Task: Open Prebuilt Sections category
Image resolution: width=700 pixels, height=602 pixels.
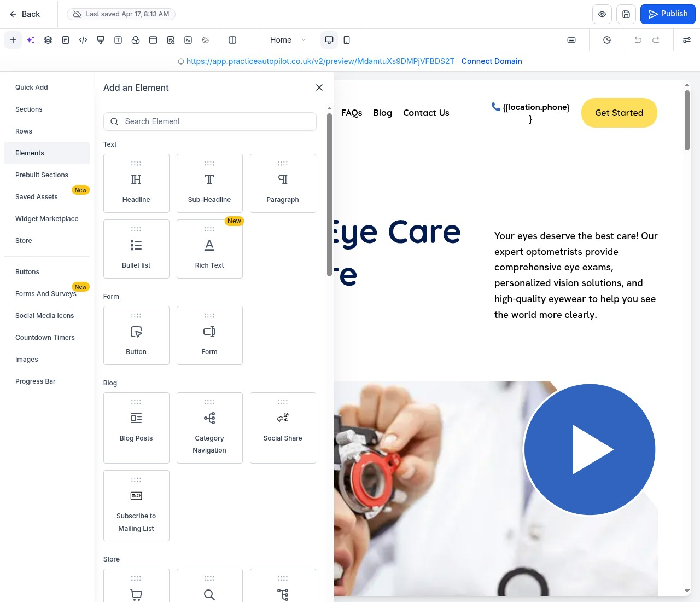Action: point(47,175)
